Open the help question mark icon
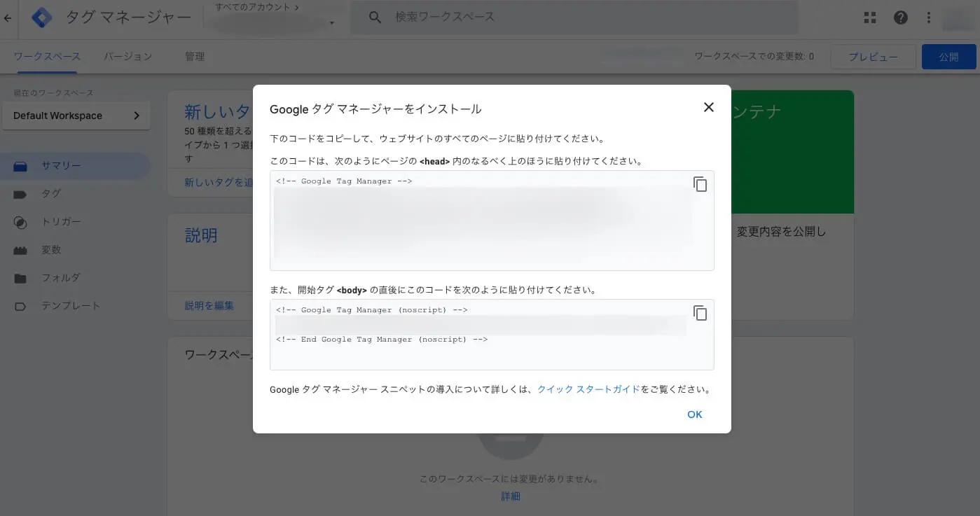 tap(900, 18)
